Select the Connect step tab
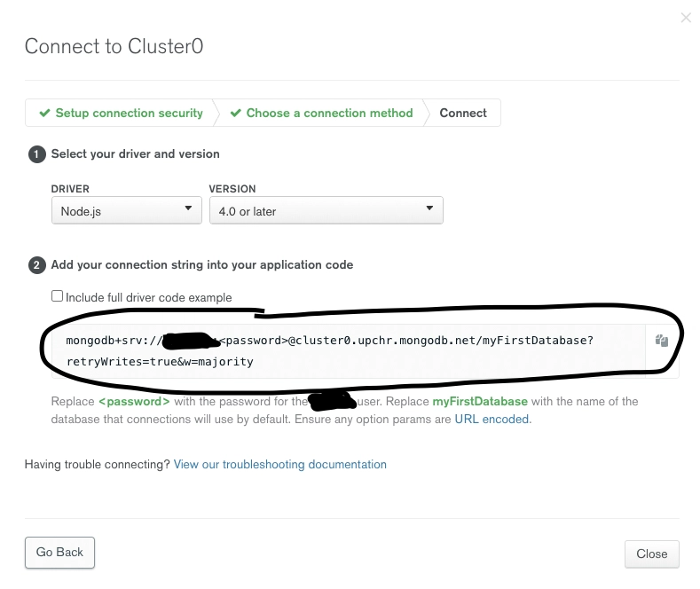The width and height of the screenshot is (700, 589). point(463,113)
